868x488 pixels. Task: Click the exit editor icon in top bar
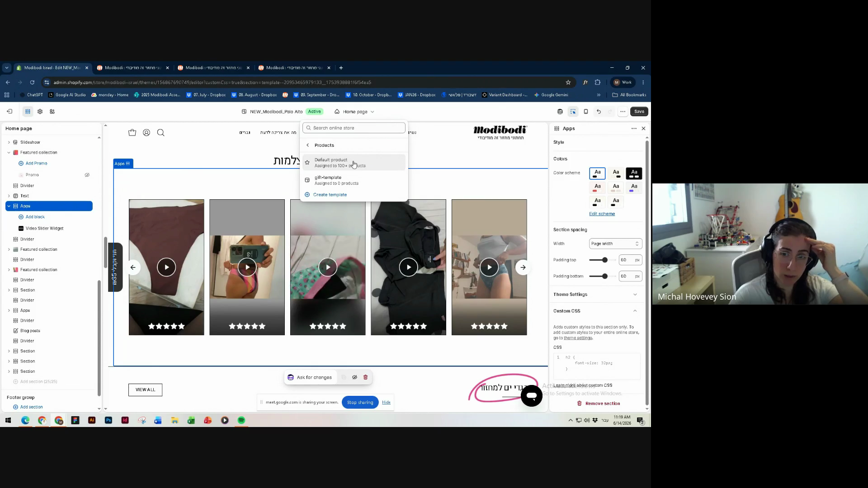pos(9,112)
